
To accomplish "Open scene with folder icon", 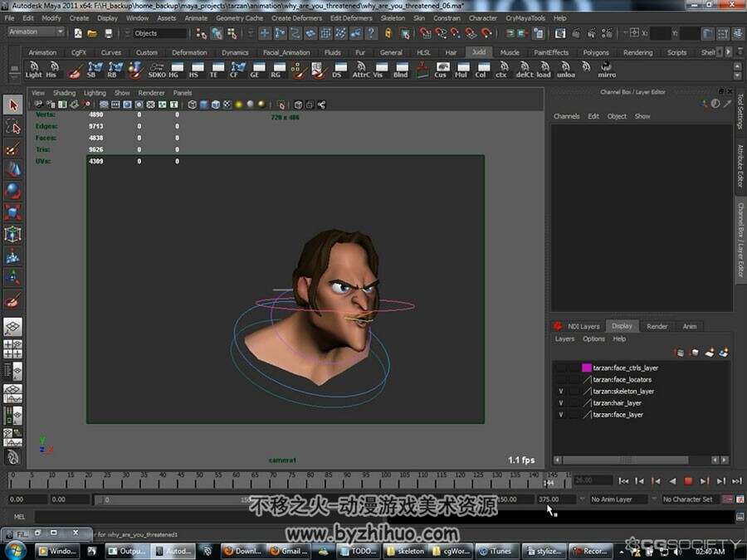I will (92, 33).
